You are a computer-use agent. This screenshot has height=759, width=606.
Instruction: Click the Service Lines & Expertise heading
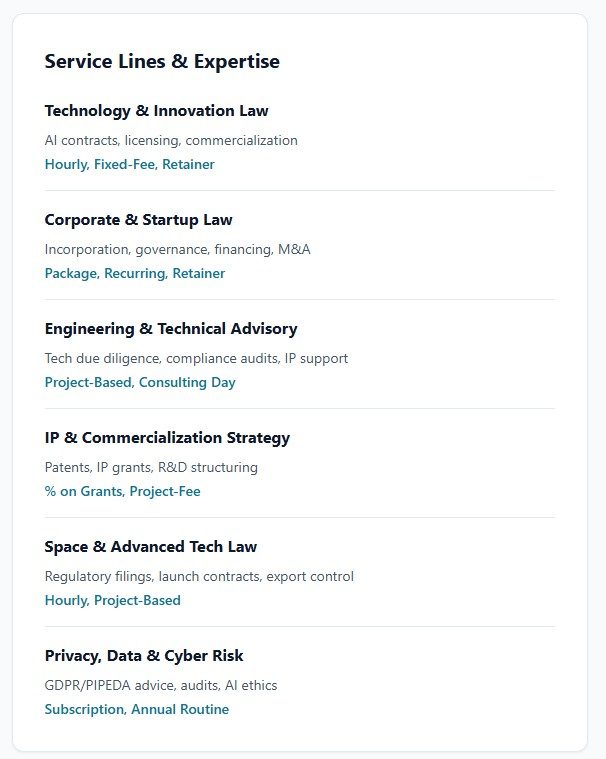tap(162, 62)
